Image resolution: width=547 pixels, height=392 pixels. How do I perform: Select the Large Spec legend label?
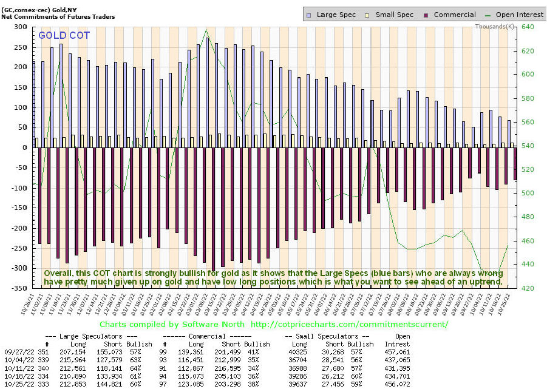tap(336, 14)
